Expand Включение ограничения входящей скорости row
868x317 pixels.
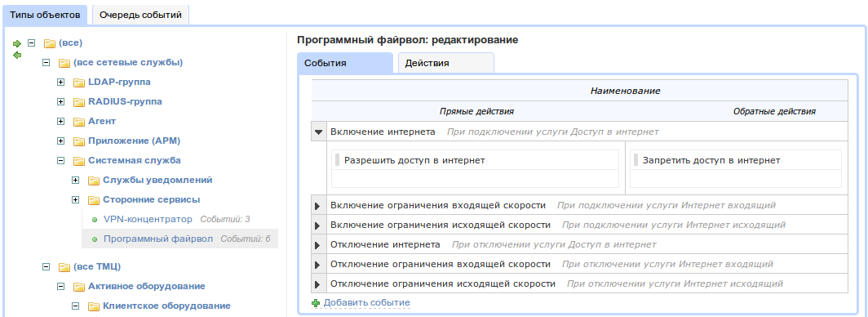(318, 206)
